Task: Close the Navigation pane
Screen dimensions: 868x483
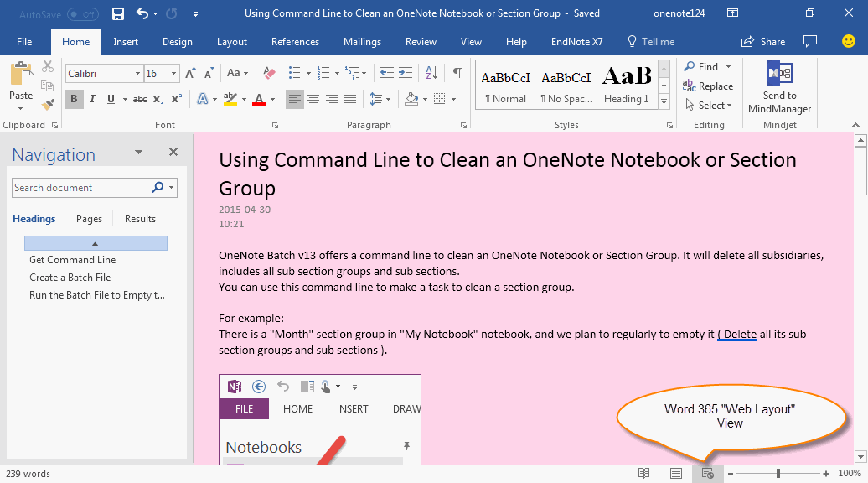Action: point(173,152)
